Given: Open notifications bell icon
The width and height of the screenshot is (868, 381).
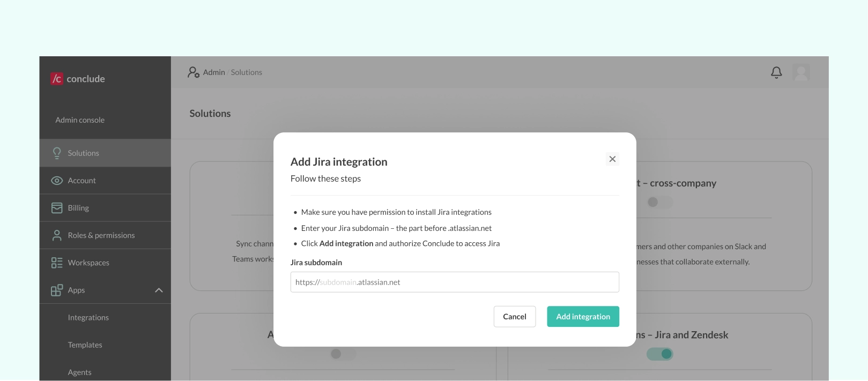Looking at the screenshot, I should (x=776, y=72).
